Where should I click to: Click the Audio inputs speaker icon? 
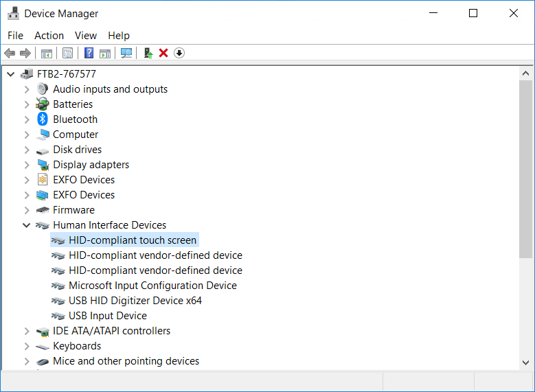tap(43, 89)
